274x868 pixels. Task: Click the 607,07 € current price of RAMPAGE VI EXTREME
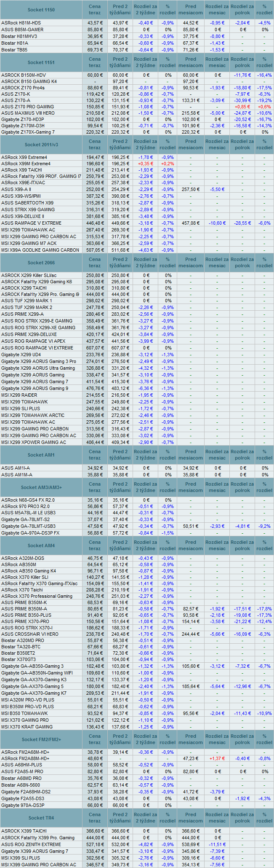tap(95, 348)
